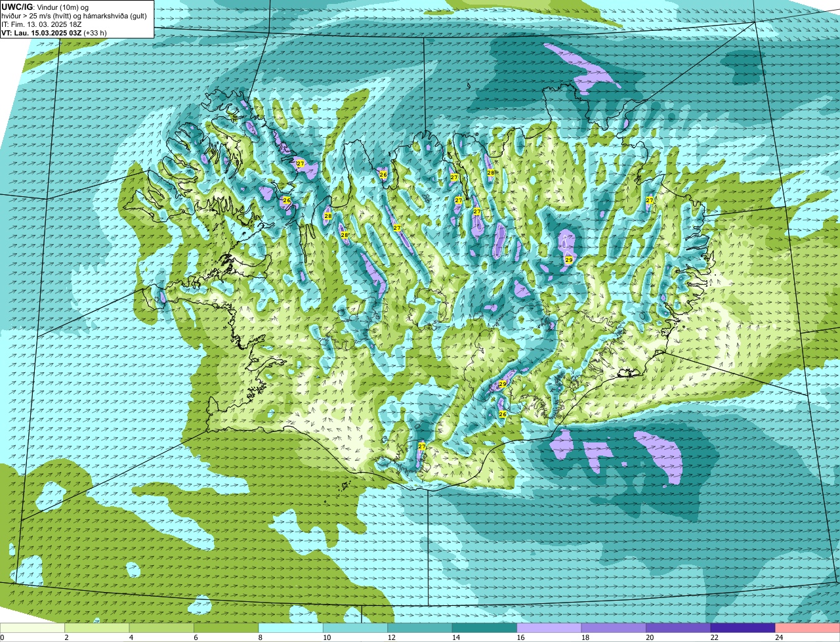Click the 22–24 m/s dark indigo legend swatch
Viewport: 840px width, 642px height.
click(743, 628)
